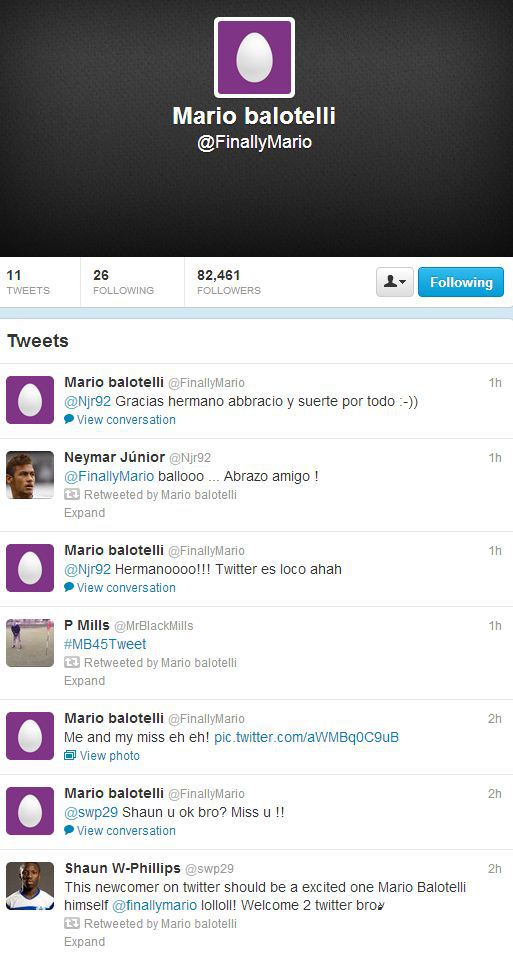Open the 26 Following stat
This screenshot has width=513, height=957.
coord(123,282)
